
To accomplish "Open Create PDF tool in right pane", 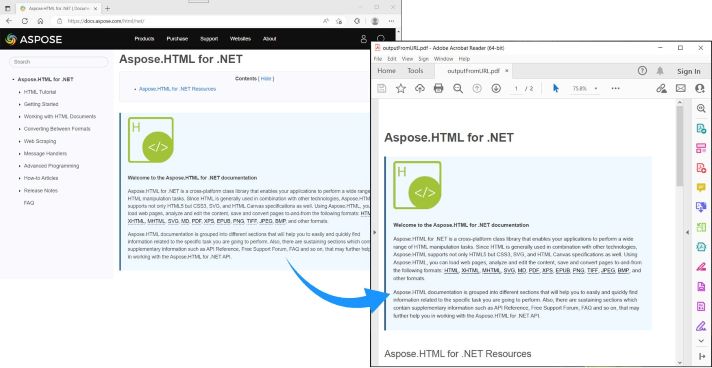I will tap(702, 168).
